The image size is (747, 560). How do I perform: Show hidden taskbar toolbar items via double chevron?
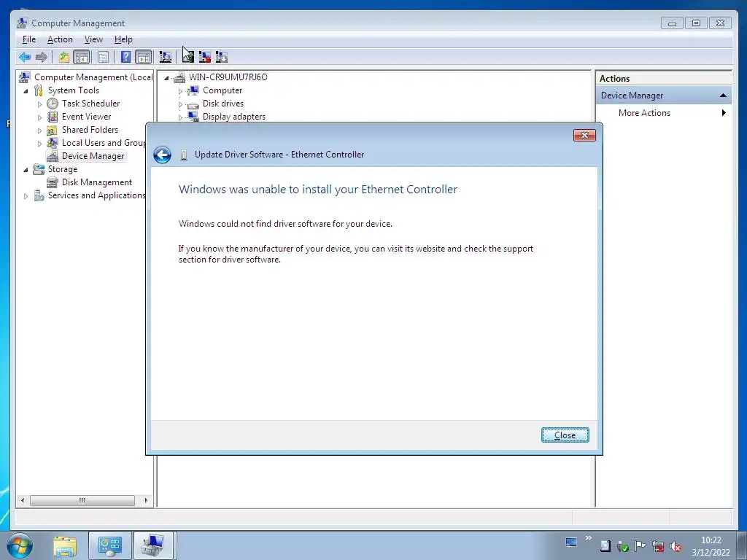point(589,537)
